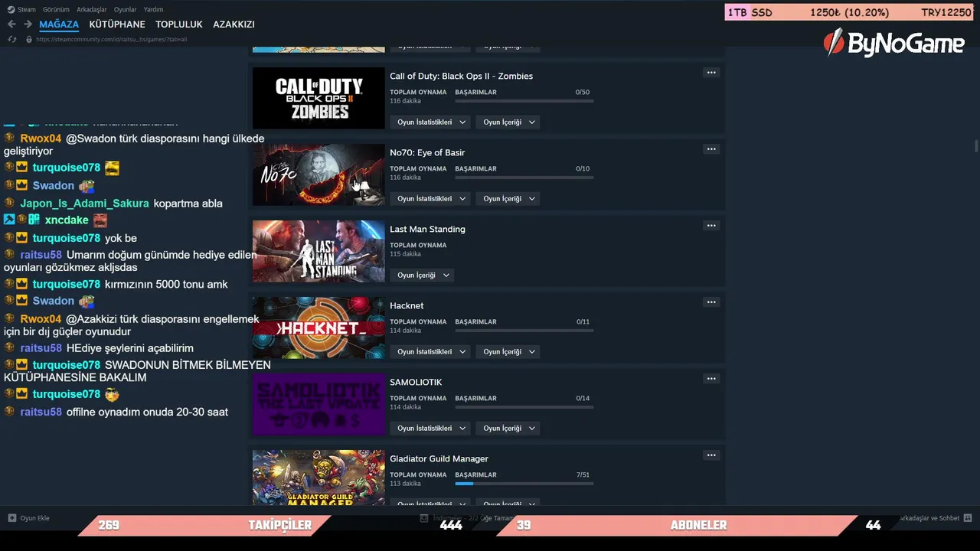Switch to the TOPLULUK tab
The height and width of the screenshot is (551, 980).
179,24
